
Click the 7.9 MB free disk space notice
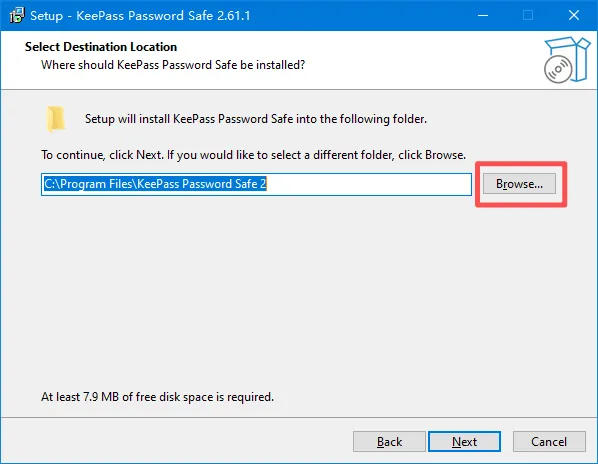pyautogui.click(x=158, y=397)
